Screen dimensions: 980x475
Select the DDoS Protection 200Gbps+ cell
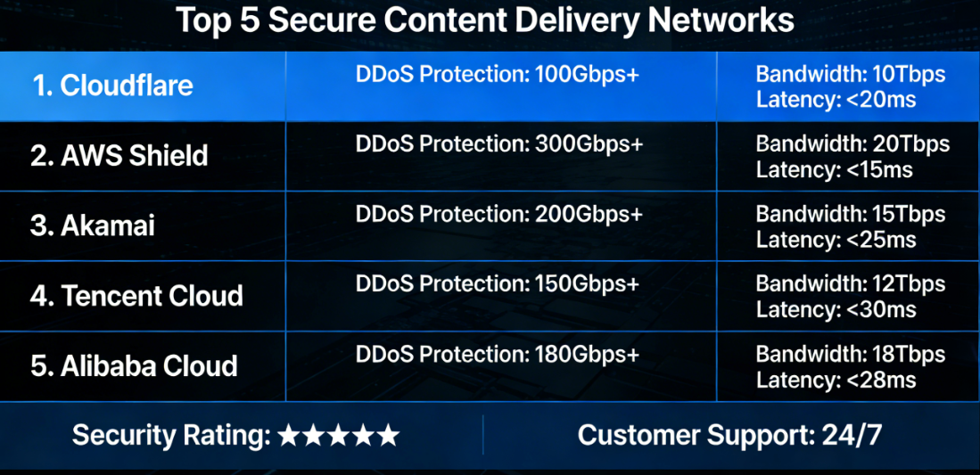499,214
